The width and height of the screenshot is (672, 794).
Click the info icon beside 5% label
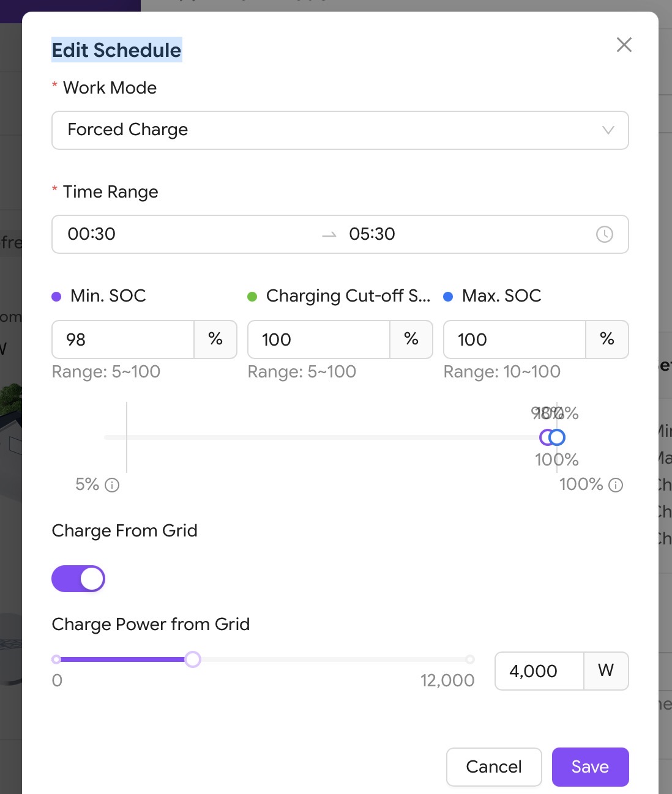click(112, 485)
